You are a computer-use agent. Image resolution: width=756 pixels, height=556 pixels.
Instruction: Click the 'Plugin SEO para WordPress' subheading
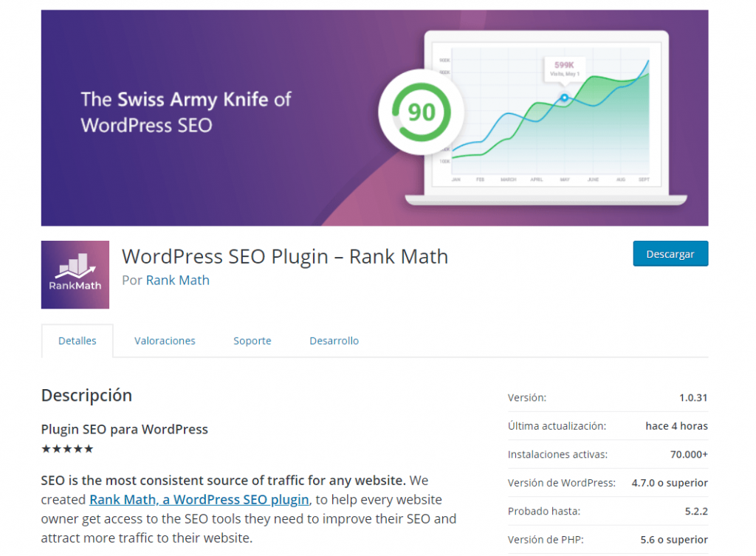pos(124,429)
